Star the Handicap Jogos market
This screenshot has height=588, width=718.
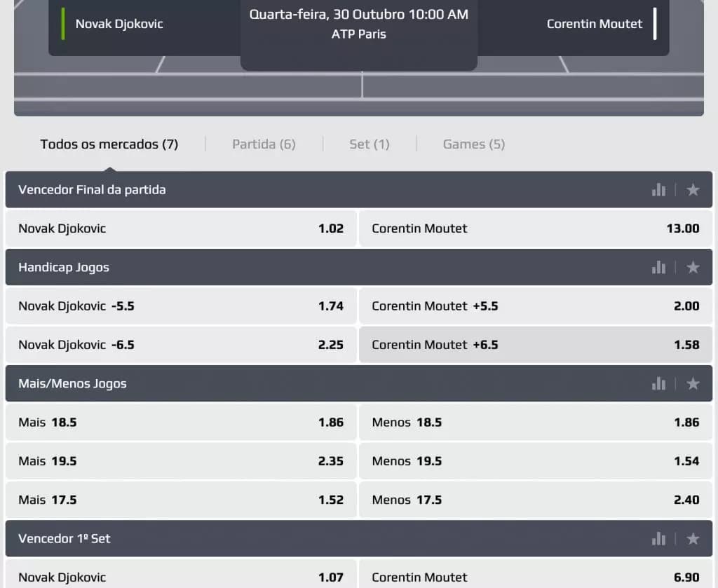pyautogui.click(x=693, y=268)
